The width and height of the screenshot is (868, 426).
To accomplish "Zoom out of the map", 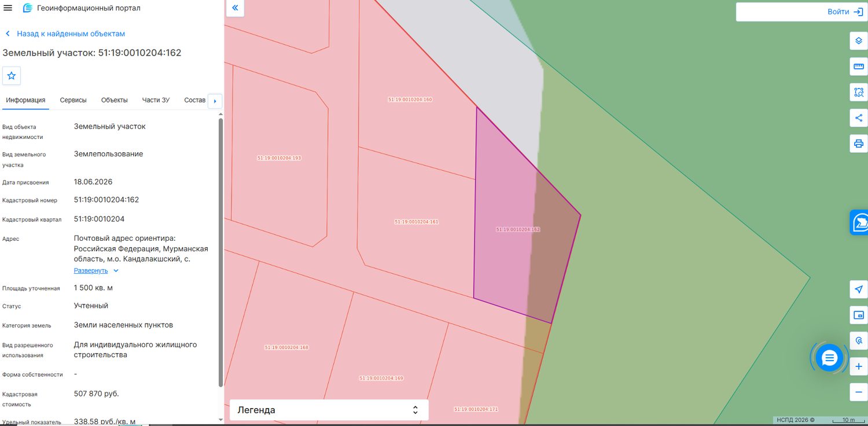I will click(859, 392).
